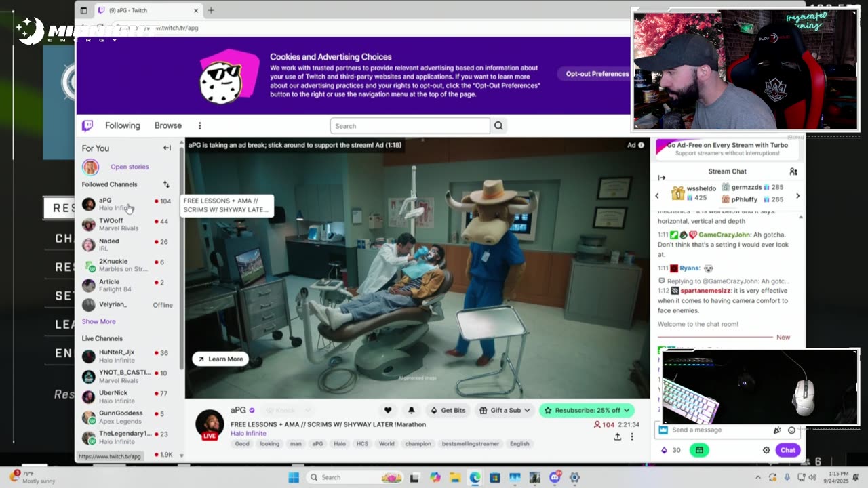Click the English stream tag
This screenshot has width=868, height=488.
point(519,444)
